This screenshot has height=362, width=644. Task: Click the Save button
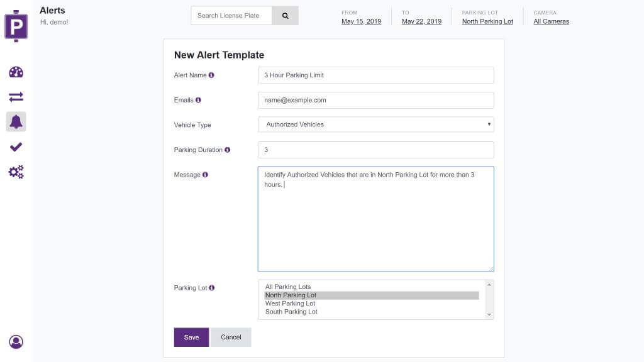(191, 337)
